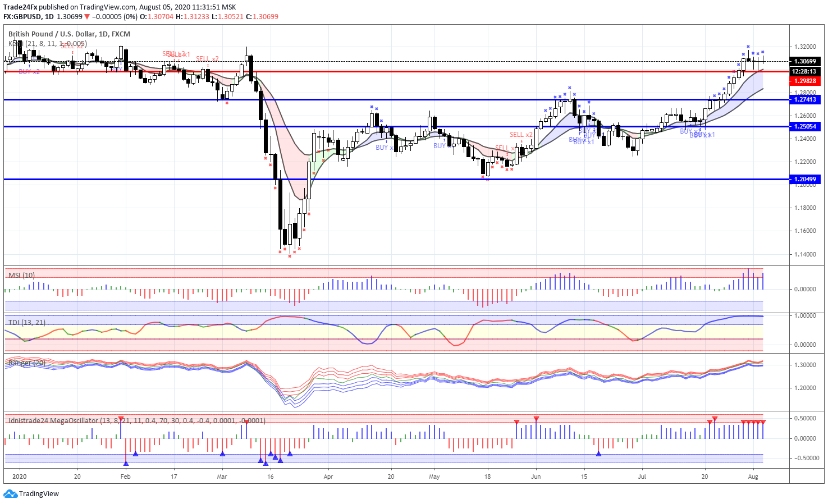Image resolution: width=828 pixels, height=504 pixels.
Task: Click the TDI pane 1.00000 axis value
Action: click(805, 316)
